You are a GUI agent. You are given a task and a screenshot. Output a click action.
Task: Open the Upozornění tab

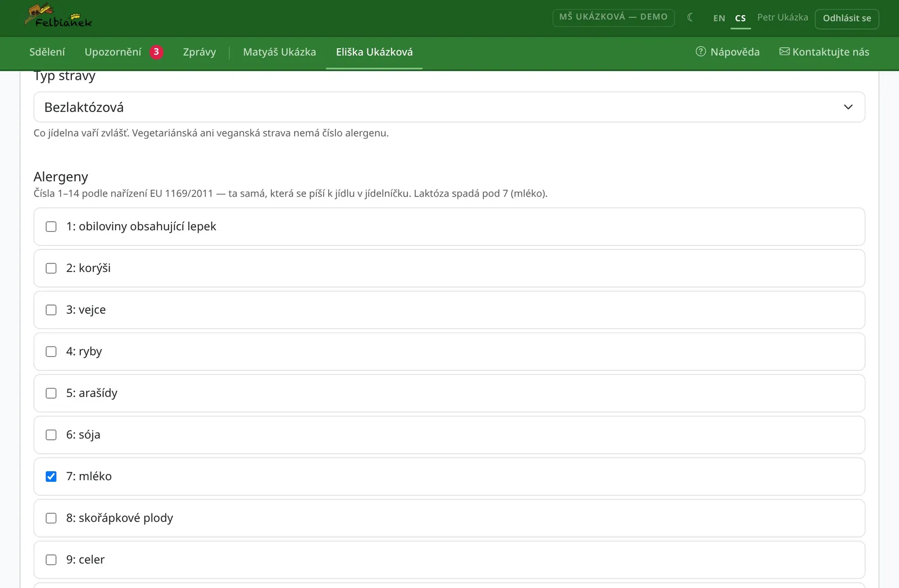pos(113,52)
